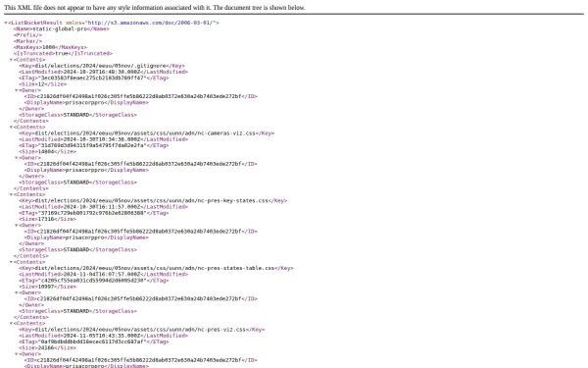
Task: Click the Size 12 line
Action: pyautogui.click(x=43, y=84)
